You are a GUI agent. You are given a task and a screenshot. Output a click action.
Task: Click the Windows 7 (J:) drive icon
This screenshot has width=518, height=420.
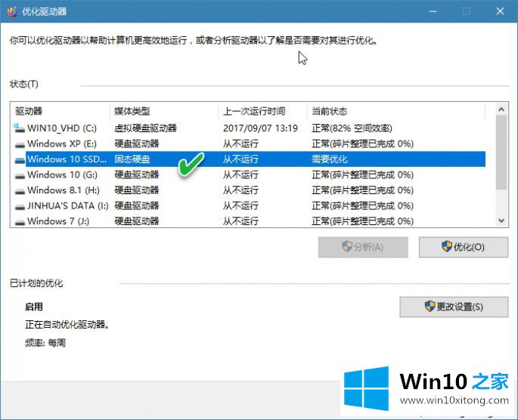20,222
